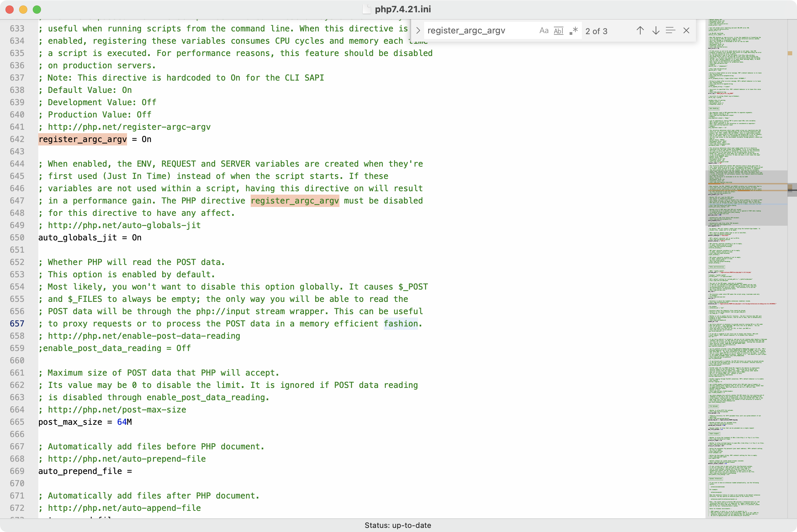Image resolution: width=797 pixels, height=532 pixels.
Task: Click highlighted register_argc_argv on line 647
Action: [295, 201]
